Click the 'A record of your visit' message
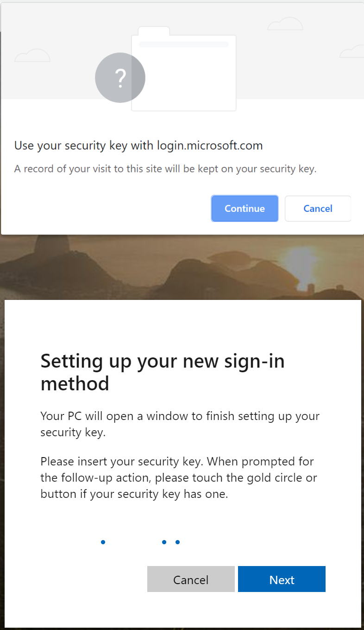Image resolution: width=364 pixels, height=630 pixels. point(165,169)
